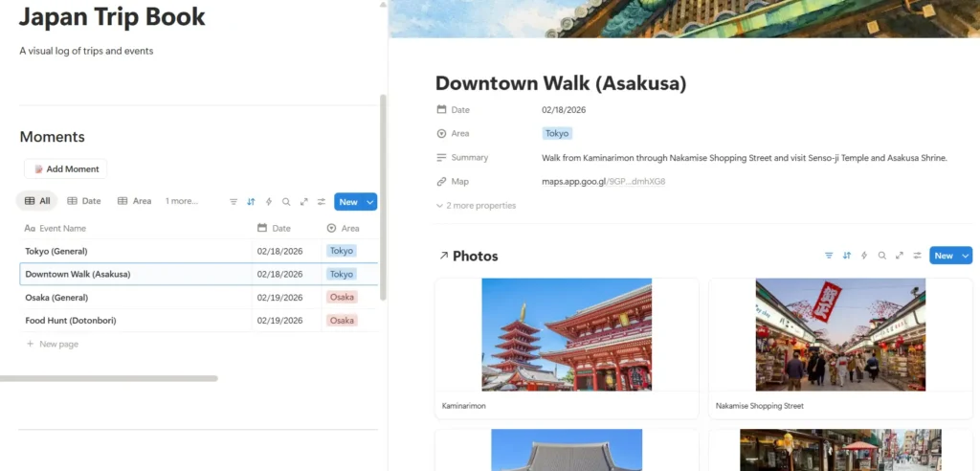The image size is (980, 471).
Task: Switch to the Area view tab
Action: (135, 201)
